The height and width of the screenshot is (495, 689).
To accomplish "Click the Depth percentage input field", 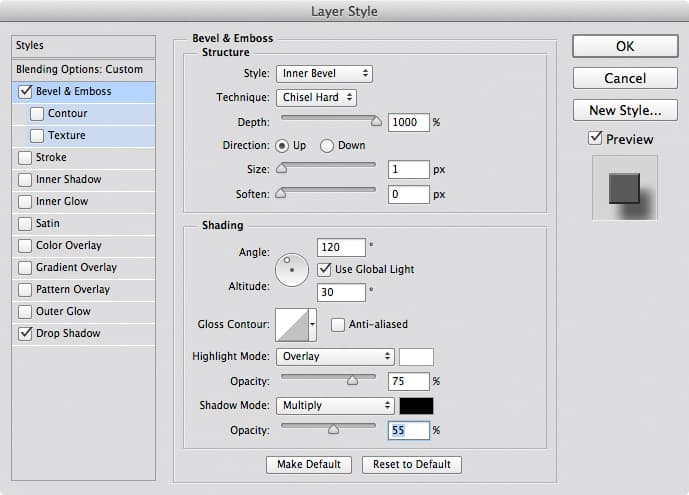I will click(408, 122).
